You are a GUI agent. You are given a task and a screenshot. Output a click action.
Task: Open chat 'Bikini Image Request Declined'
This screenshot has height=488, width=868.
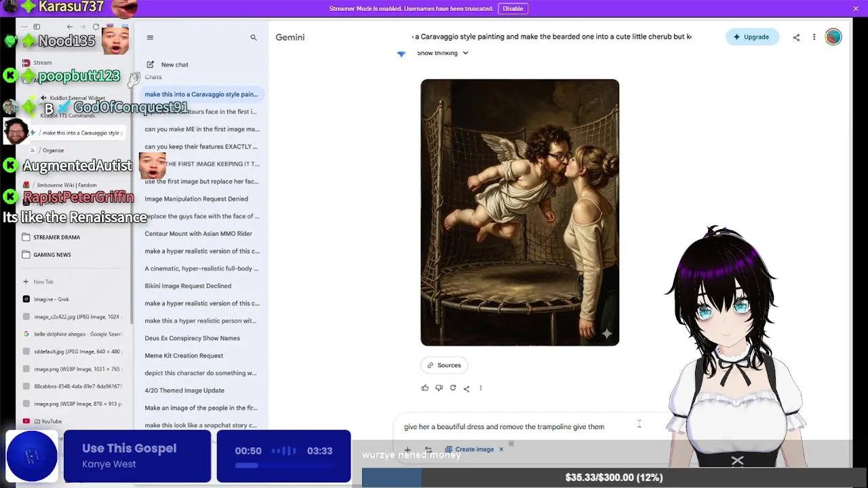pyautogui.click(x=188, y=286)
